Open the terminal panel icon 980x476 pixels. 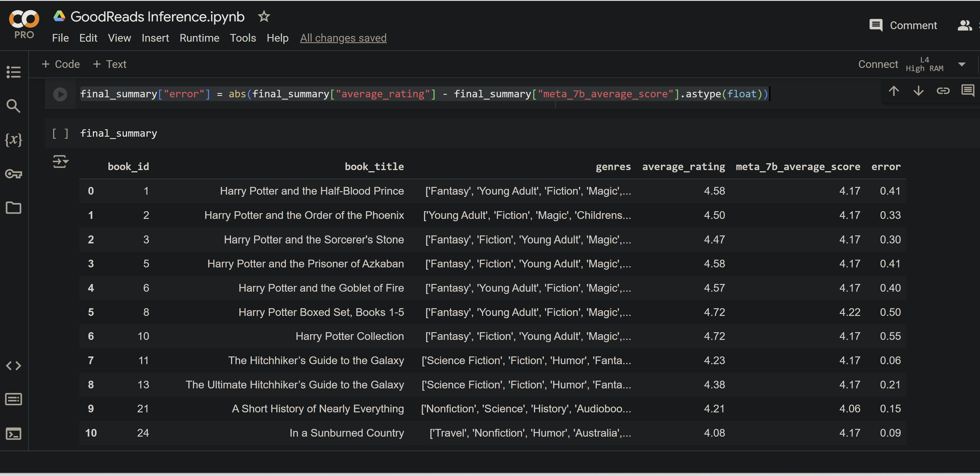pyautogui.click(x=14, y=433)
